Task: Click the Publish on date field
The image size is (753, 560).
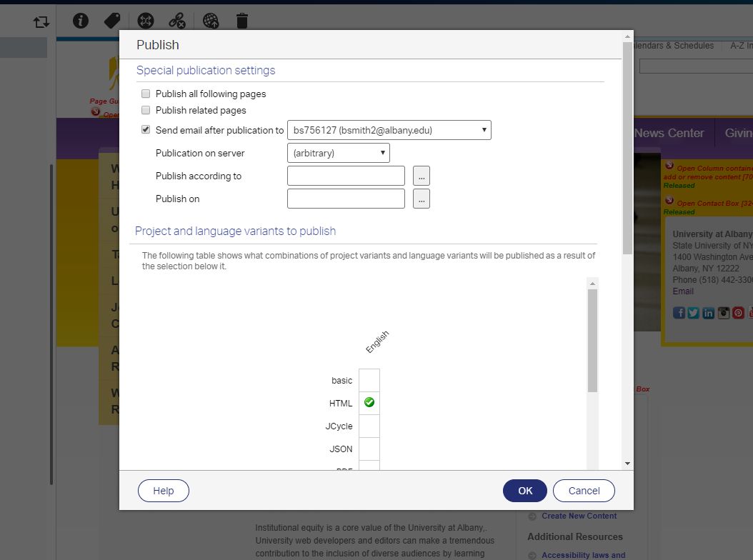Action: (x=346, y=199)
